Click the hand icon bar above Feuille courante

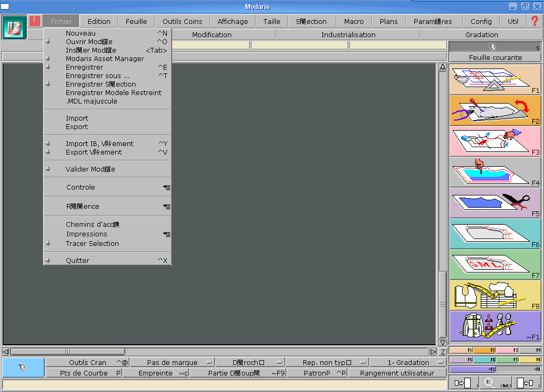pyautogui.click(x=495, y=47)
